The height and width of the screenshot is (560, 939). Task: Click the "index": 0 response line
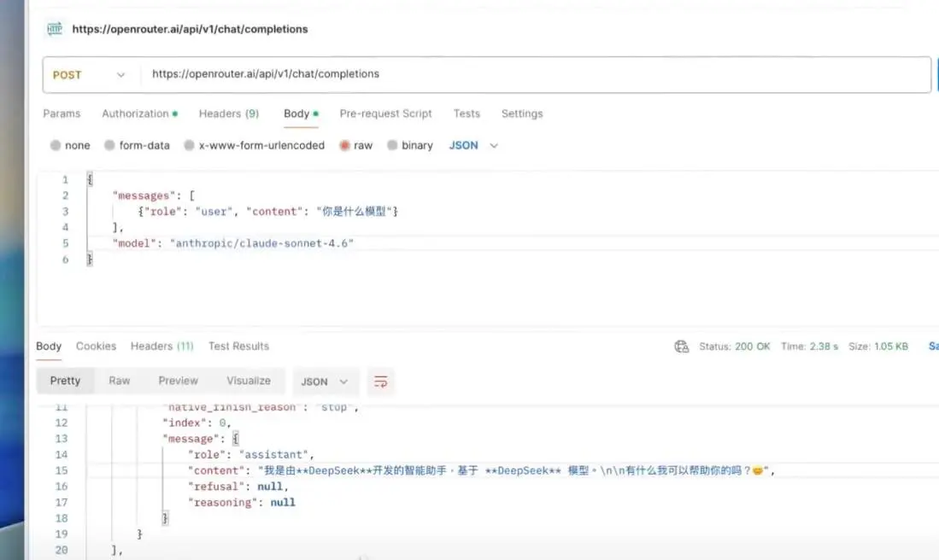[x=197, y=423]
